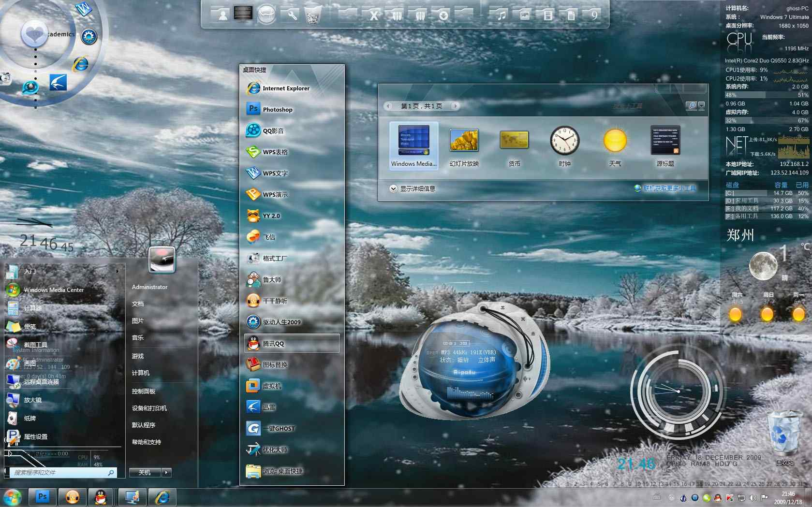
Task: Click the gadget gallery search magnifier button
Action: pos(692,105)
